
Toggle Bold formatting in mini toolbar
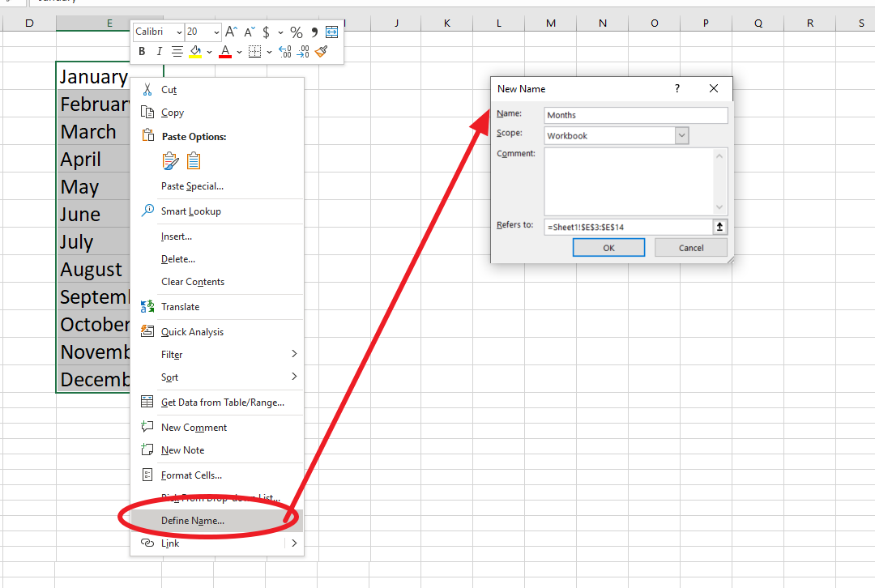[142, 51]
